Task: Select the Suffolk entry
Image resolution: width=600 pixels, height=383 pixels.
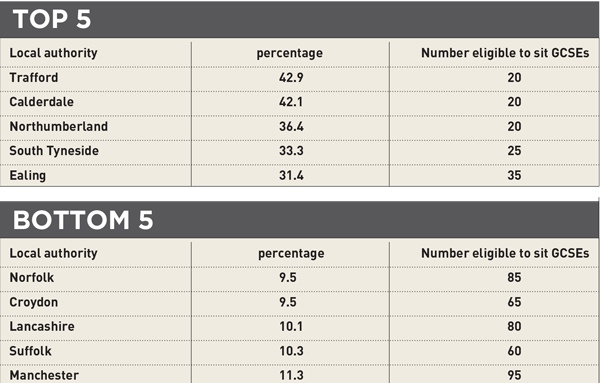Action: point(30,351)
